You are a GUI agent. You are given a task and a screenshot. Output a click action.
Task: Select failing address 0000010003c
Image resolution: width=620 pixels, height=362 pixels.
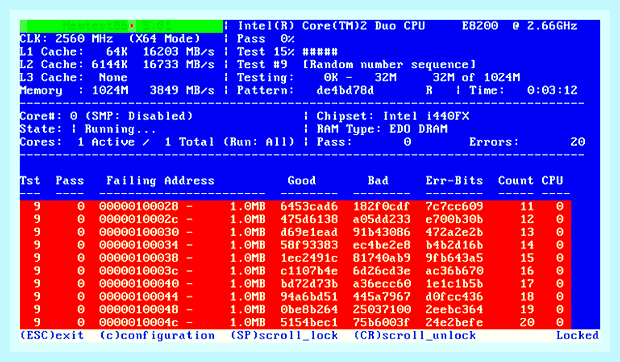[x=139, y=271]
